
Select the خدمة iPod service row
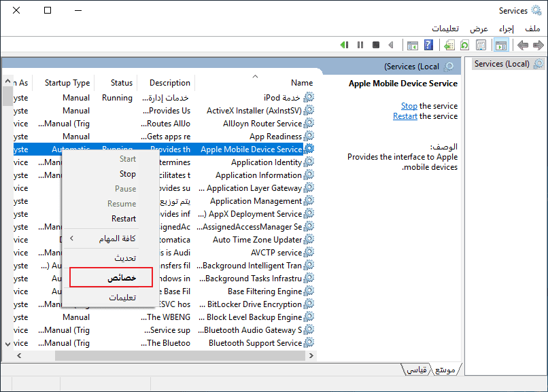[164, 98]
